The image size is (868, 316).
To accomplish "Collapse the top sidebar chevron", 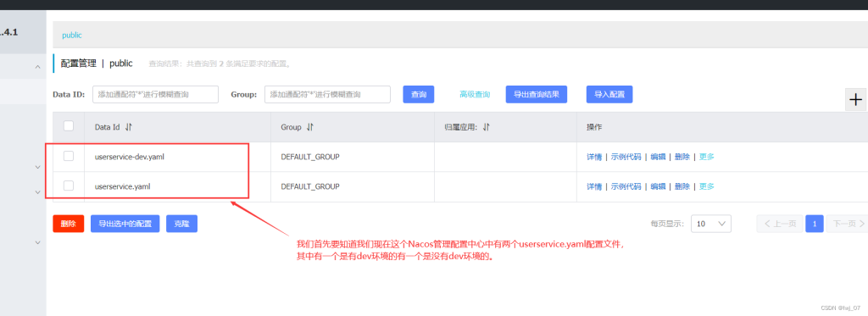I will tap(37, 67).
